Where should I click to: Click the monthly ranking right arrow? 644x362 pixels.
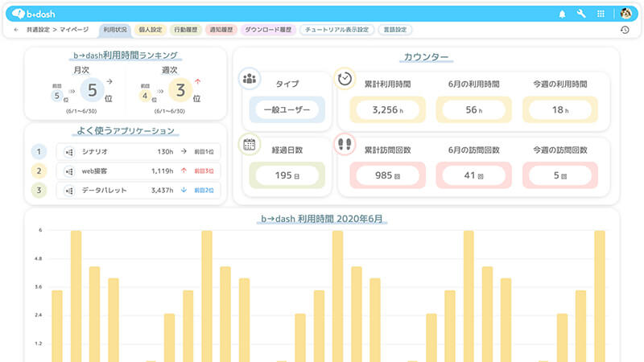(x=109, y=81)
